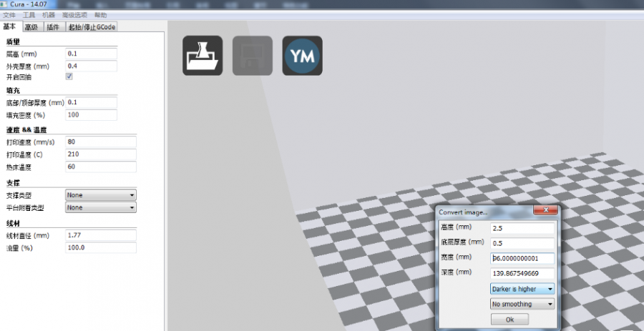644x331 pixels.
Task: Switch to the 起始/停止GCode tab
Action: [92, 27]
